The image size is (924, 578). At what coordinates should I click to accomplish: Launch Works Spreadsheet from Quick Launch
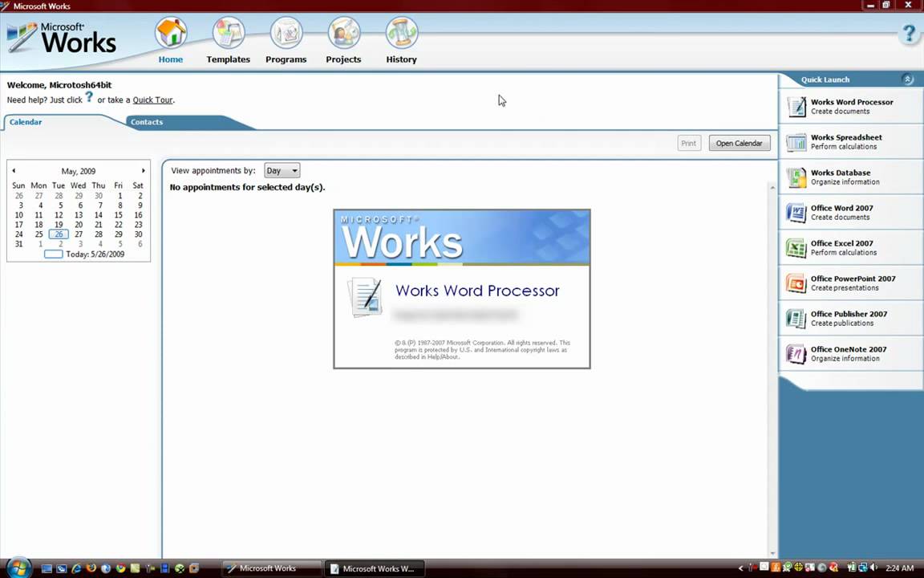tap(851, 142)
